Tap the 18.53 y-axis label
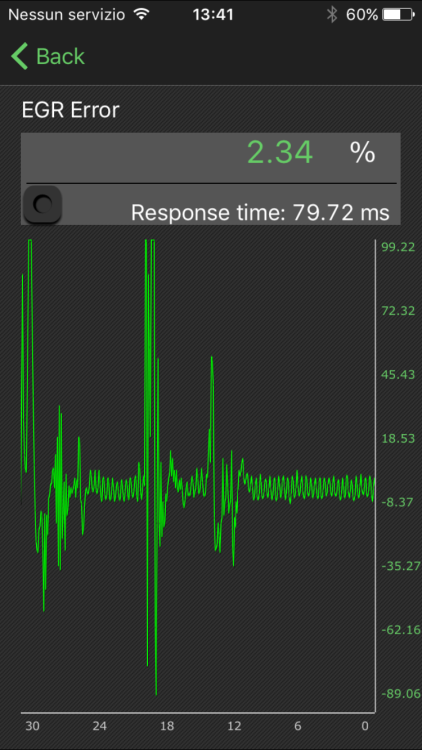The width and height of the screenshot is (422, 750). click(x=398, y=439)
